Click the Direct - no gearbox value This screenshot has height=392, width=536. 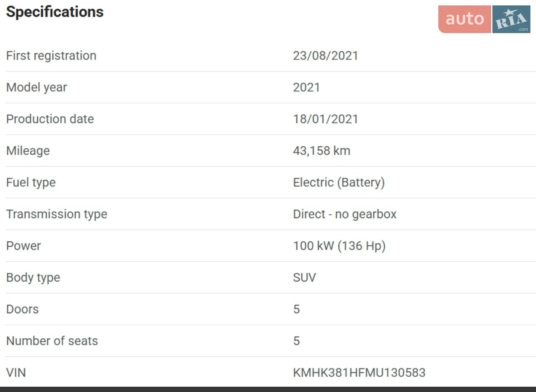pyautogui.click(x=345, y=214)
